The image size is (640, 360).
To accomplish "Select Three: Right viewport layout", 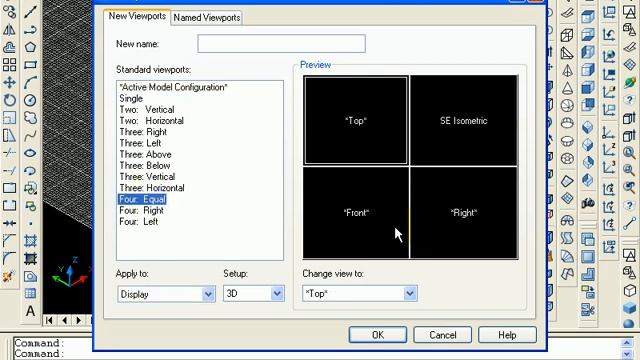I will point(143,132).
